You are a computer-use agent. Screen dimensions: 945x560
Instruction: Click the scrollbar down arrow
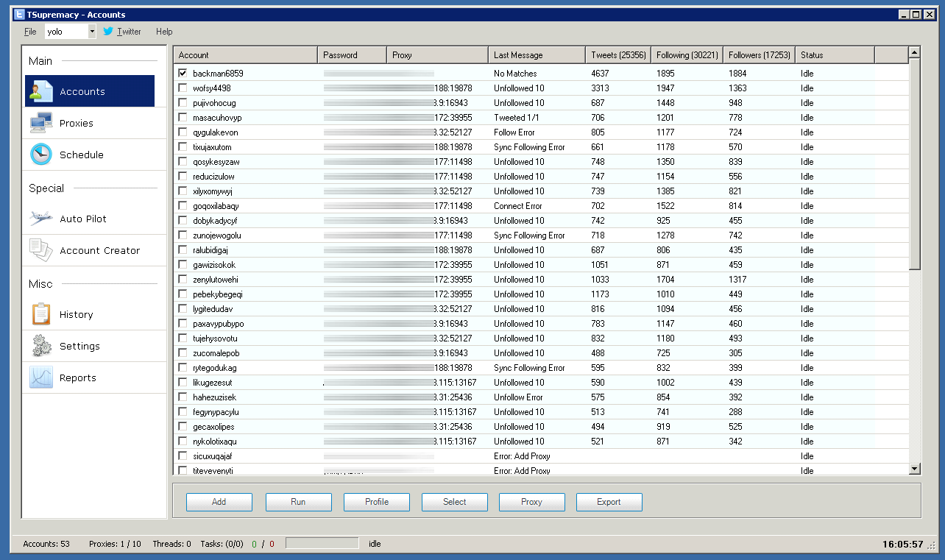coord(915,469)
